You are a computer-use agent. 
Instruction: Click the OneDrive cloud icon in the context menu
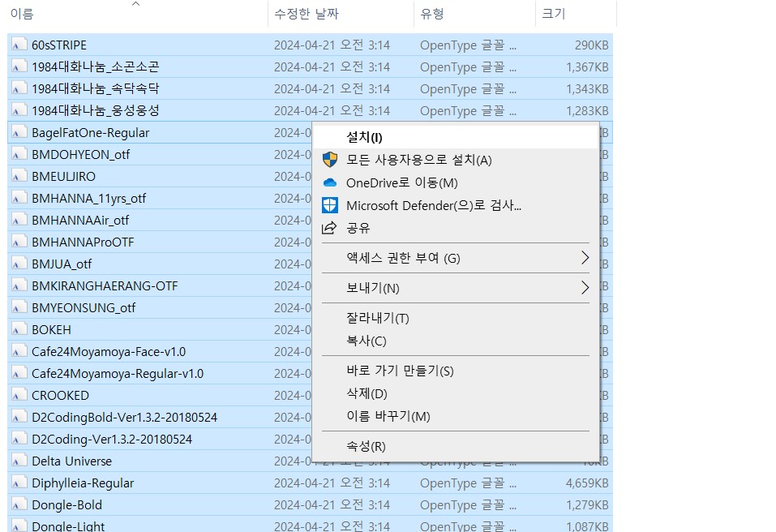tap(330, 182)
